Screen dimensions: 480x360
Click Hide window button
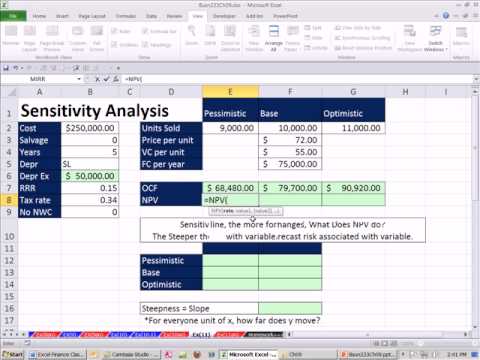coord(313,38)
